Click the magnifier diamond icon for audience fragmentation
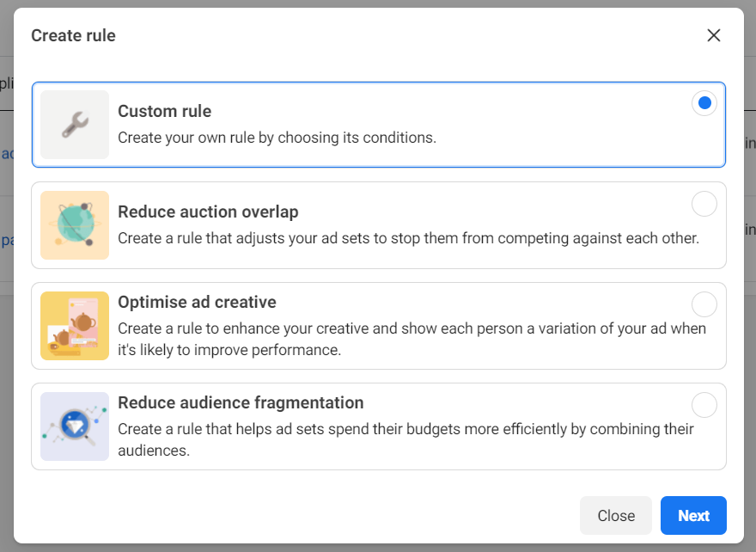This screenshot has height=552, width=756. click(75, 426)
